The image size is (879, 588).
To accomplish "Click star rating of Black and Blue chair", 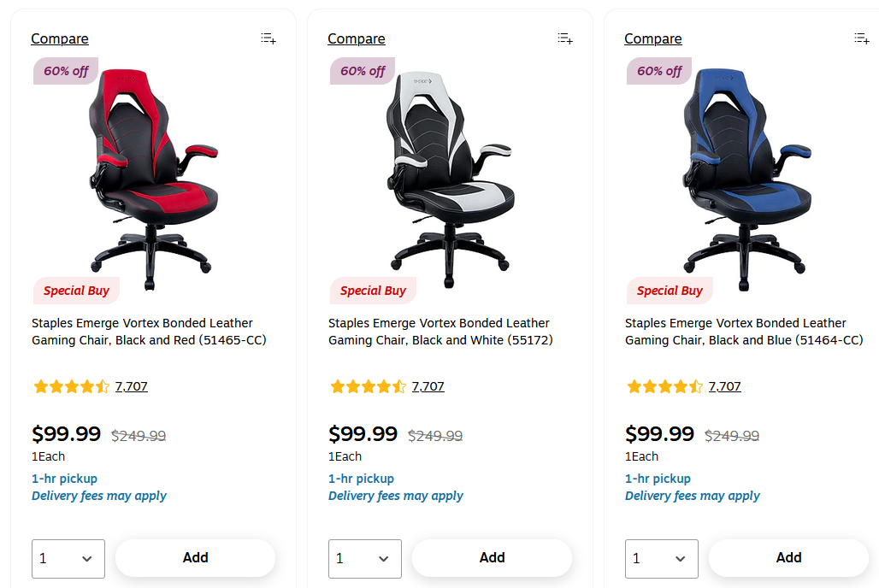I will [x=664, y=386].
